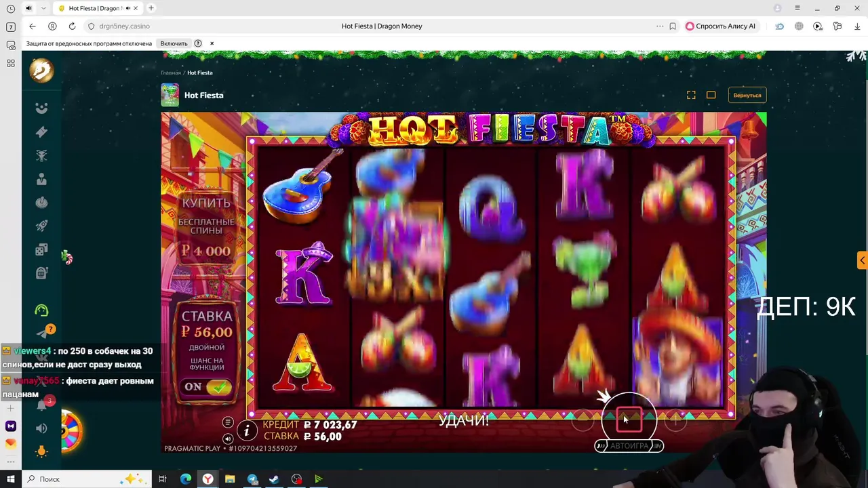Open the green support headset icon

point(41,310)
